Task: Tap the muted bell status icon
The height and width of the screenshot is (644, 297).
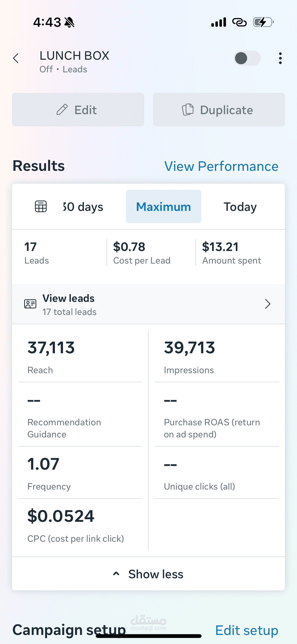Action: click(x=69, y=22)
